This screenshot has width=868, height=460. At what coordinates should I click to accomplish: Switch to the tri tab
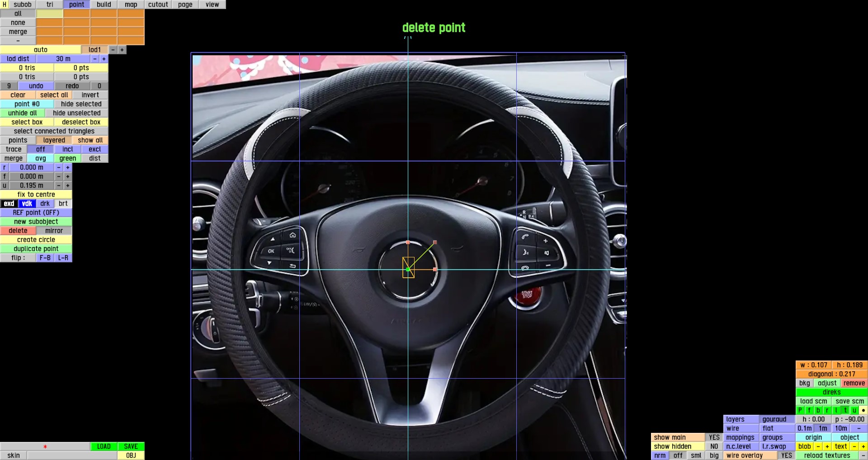(x=50, y=5)
